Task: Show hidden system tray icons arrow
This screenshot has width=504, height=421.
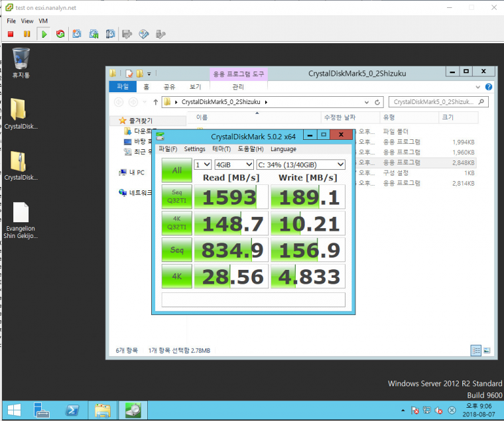Action: 403,410
